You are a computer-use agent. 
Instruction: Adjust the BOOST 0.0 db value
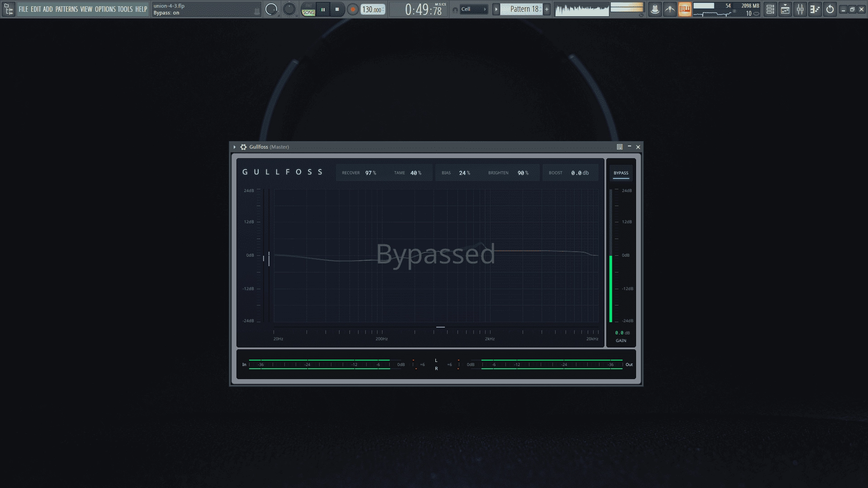[580, 173]
